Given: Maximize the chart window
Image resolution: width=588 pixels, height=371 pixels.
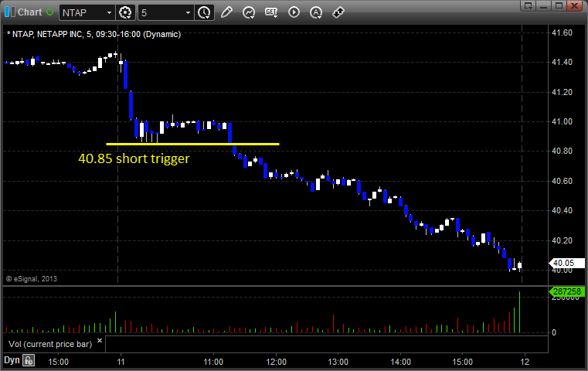Looking at the screenshot, I should [559, 5].
